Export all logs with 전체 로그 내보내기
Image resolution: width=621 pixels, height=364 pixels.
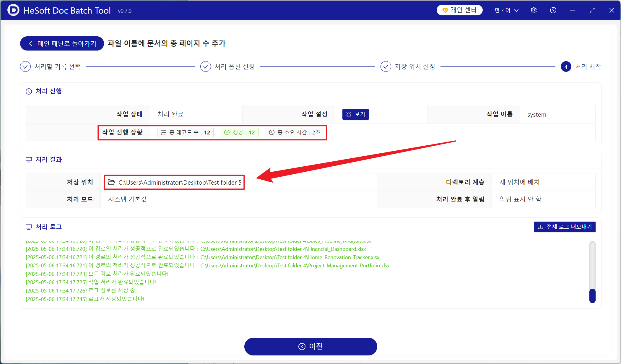565,227
